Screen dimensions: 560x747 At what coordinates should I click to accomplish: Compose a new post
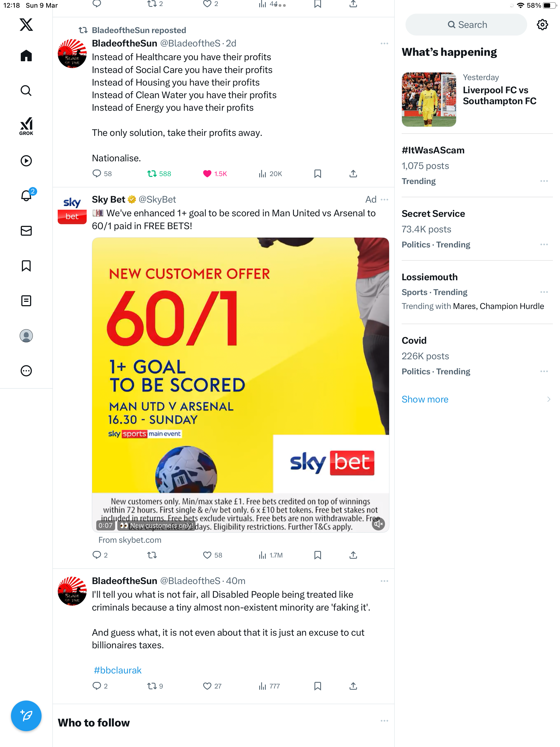coord(26,716)
